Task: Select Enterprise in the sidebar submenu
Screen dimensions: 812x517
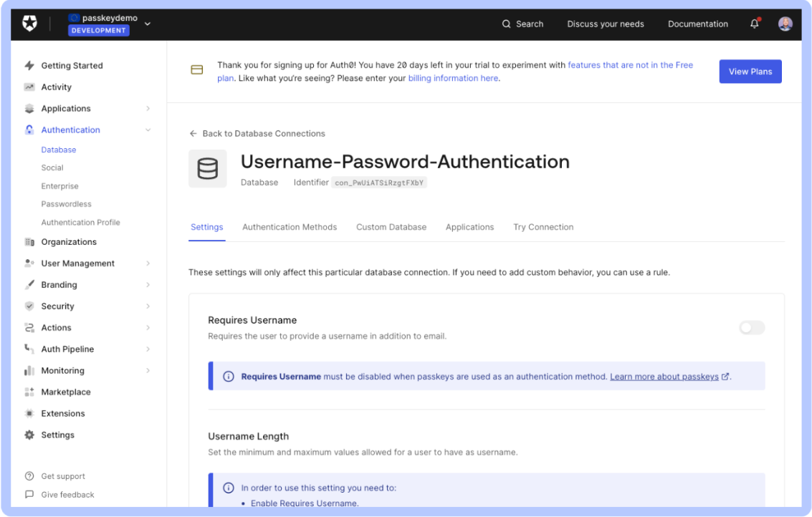Action: 60,185
